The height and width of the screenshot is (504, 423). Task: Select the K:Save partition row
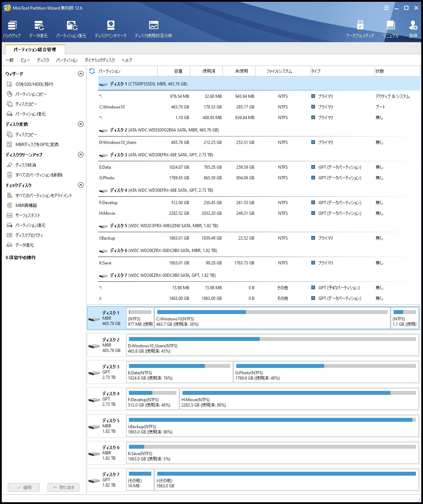coord(259,263)
